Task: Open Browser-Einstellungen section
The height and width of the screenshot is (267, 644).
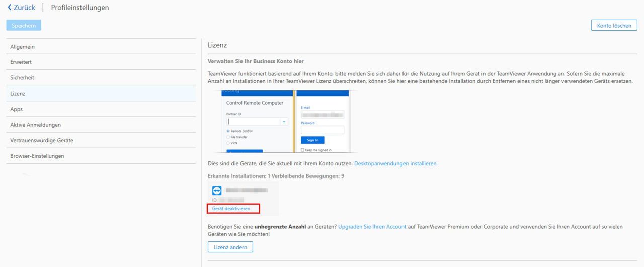Action: point(101,156)
